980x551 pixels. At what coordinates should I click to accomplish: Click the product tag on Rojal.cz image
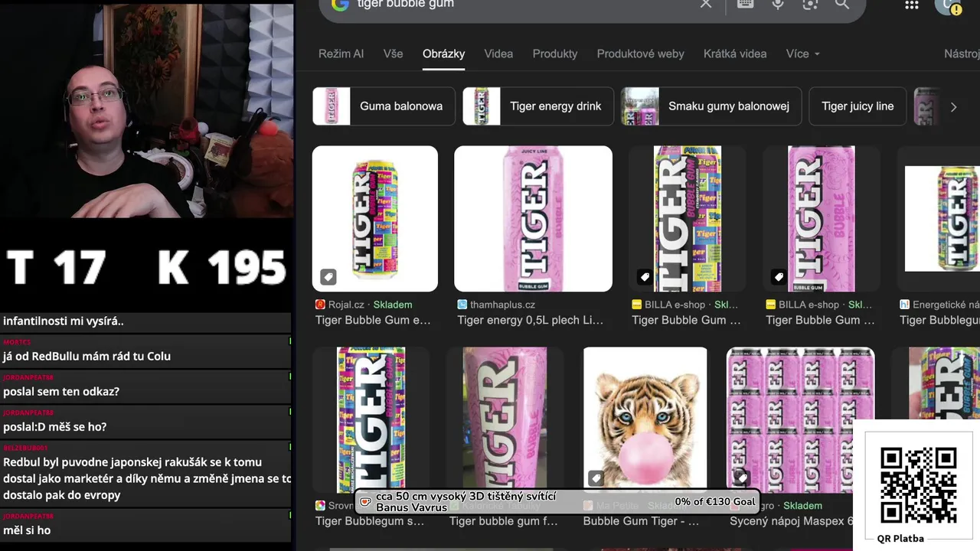tap(328, 277)
